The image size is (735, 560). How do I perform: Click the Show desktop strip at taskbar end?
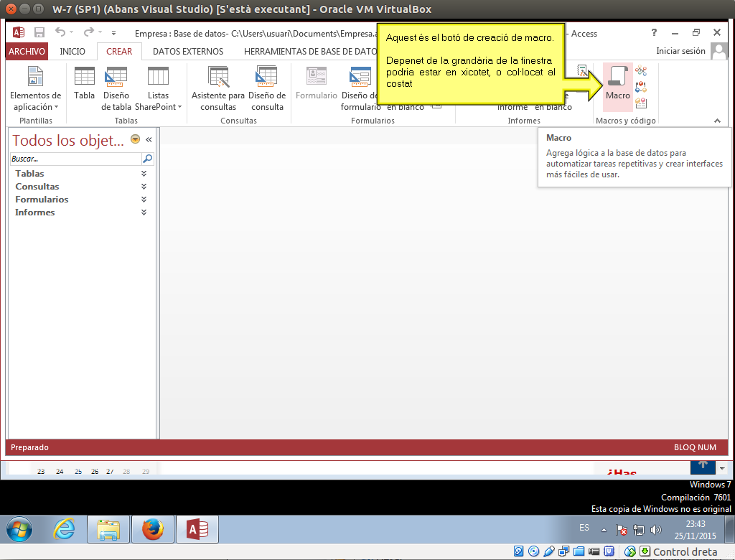[730, 530]
